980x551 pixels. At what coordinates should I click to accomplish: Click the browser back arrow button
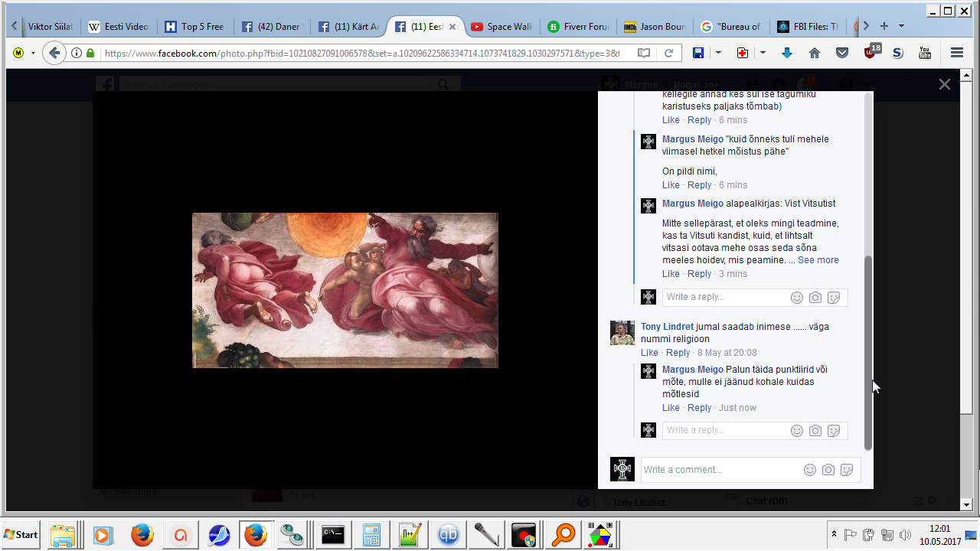pos(54,53)
